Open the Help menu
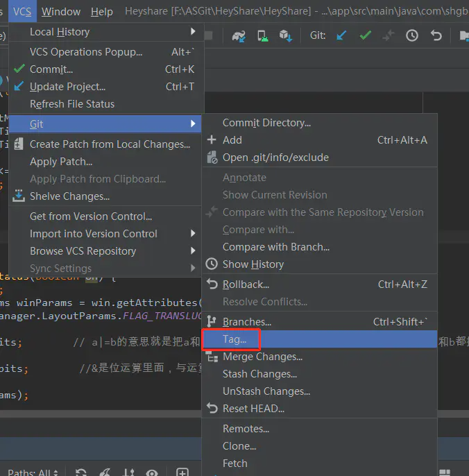469x476 pixels. [102, 12]
